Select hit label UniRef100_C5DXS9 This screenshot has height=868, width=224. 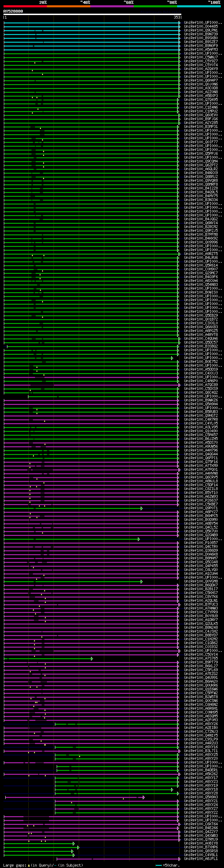point(201,389)
